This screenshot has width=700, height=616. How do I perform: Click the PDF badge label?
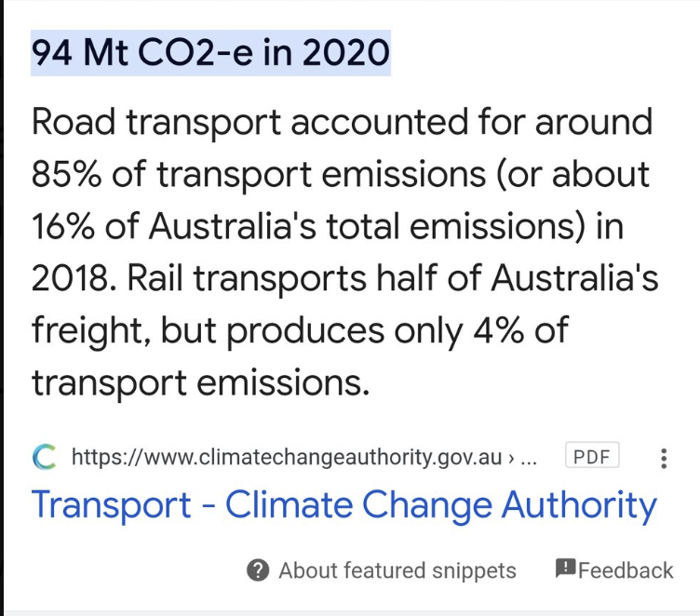tap(592, 457)
